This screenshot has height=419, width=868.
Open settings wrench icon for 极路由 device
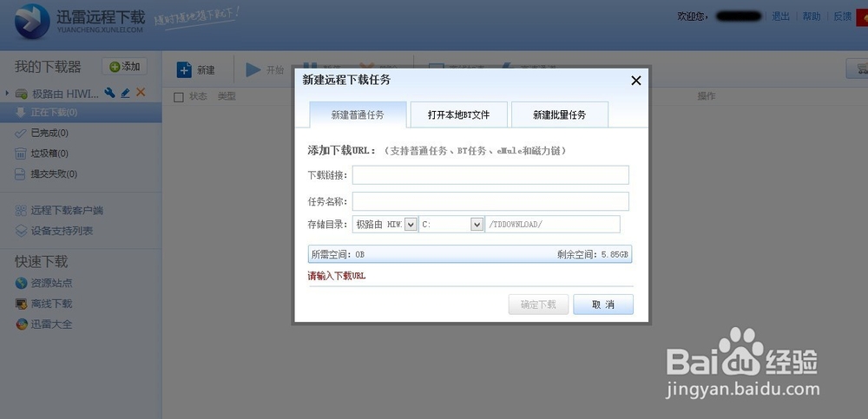point(109,93)
